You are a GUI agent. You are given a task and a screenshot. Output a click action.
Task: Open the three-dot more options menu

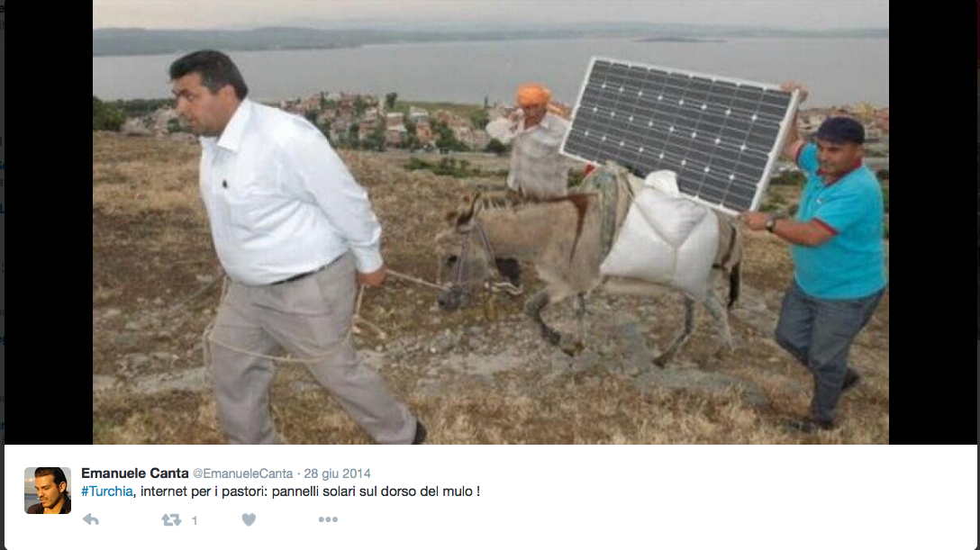pyautogui.click(x=328, y=519)
